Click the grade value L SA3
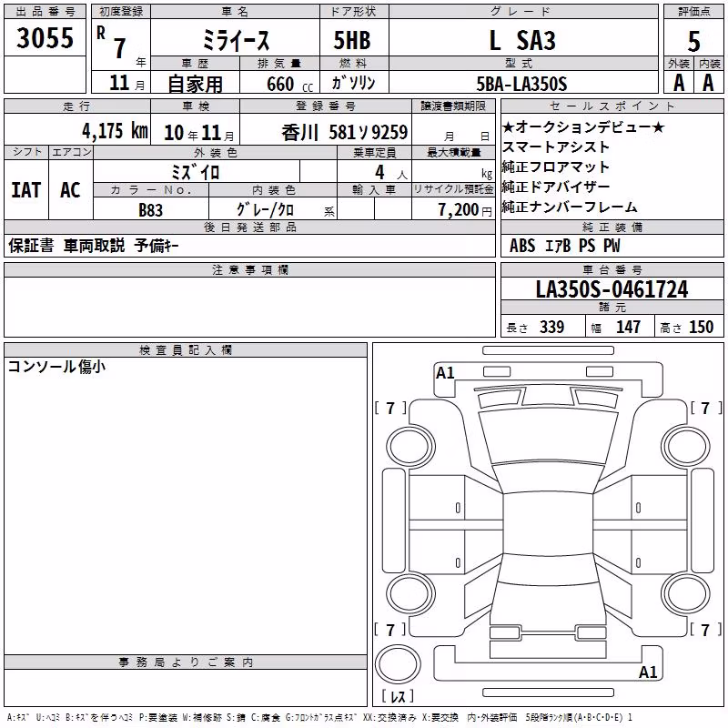Screen dimensions: 728x728 click(x=522, y=40)
